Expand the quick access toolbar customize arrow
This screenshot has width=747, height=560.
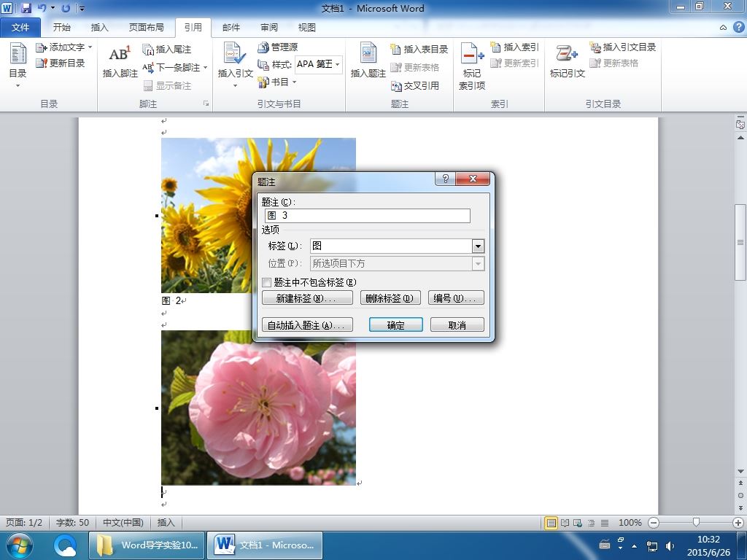(82, 8)
